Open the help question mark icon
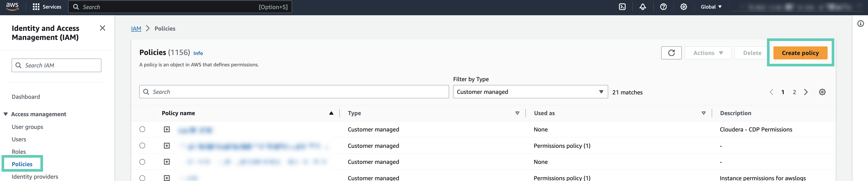The width and height of the screenshot is (868, 181). pyautogui.click(x=663, y=7)
